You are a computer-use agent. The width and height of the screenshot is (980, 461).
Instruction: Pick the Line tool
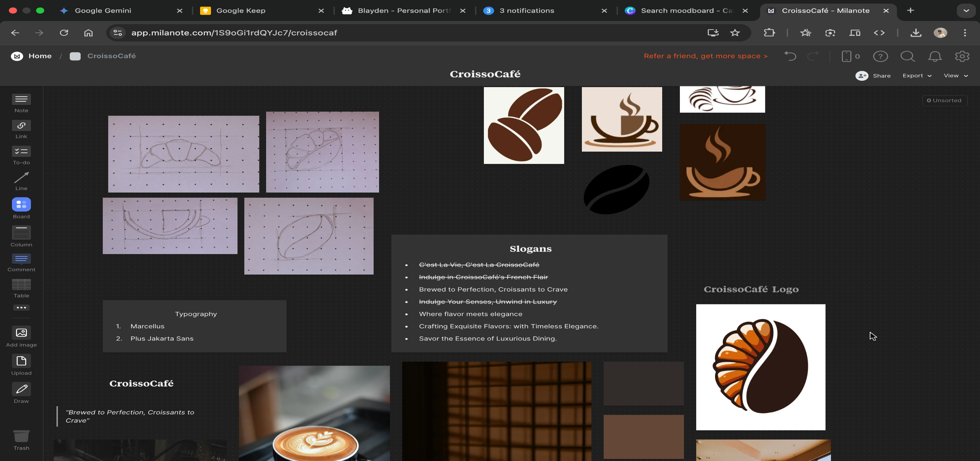(x=21, y=178)
